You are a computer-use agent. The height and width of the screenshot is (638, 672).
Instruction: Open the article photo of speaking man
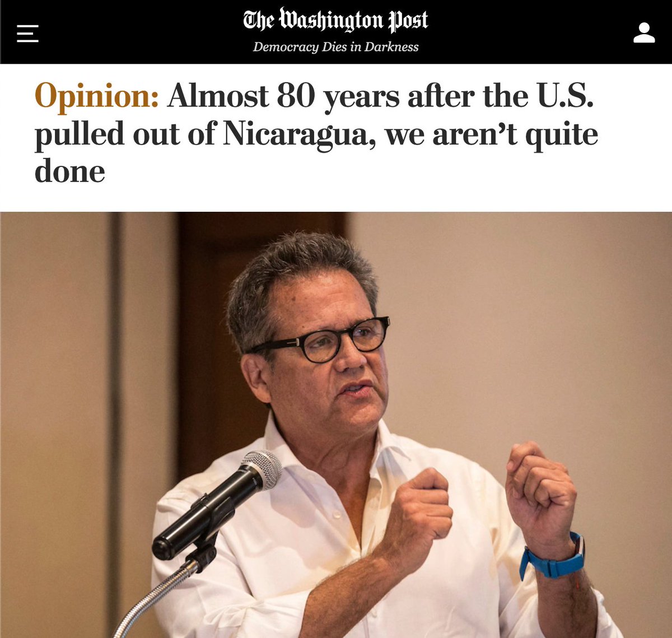click(x=336, y=425)
